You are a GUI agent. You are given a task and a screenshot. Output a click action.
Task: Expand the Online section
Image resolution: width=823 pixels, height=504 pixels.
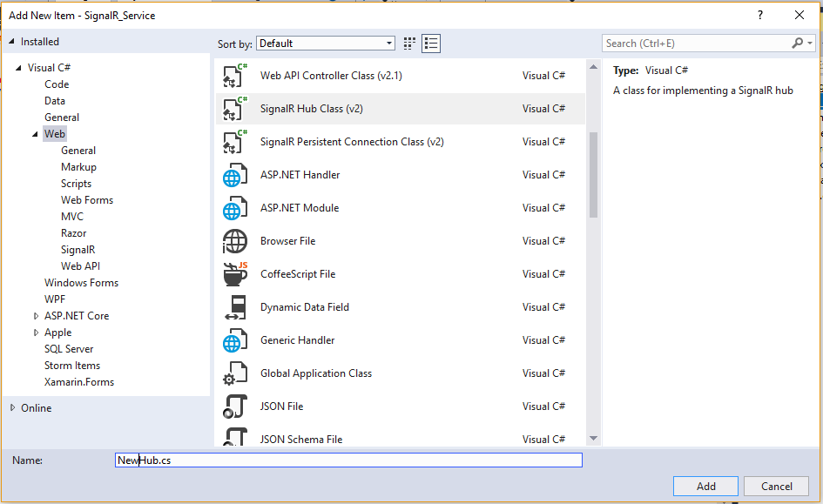pyautogui.click(x=12, y=408)
